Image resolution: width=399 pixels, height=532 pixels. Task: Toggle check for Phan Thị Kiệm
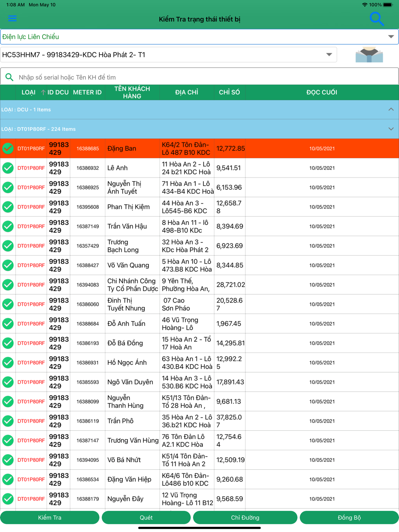pos(8,207)
